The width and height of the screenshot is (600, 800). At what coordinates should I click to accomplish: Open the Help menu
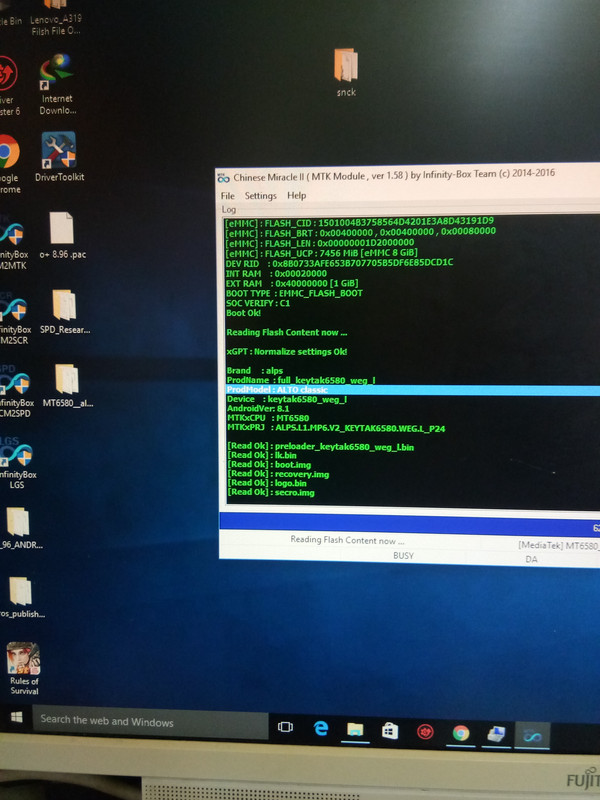tap(296, 195)
